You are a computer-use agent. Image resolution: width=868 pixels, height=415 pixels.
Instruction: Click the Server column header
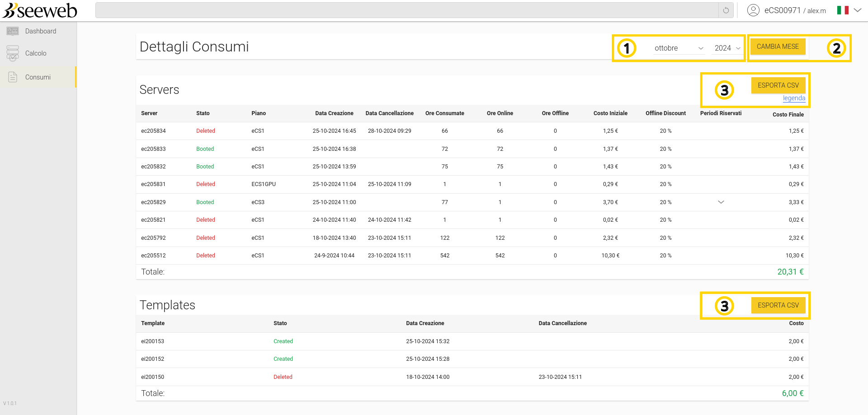click(149, 113)
